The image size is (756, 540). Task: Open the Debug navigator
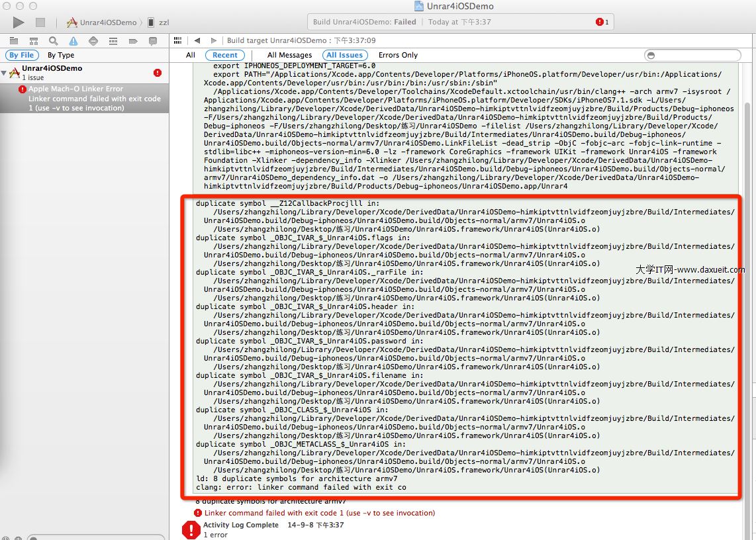coord(113,41)
